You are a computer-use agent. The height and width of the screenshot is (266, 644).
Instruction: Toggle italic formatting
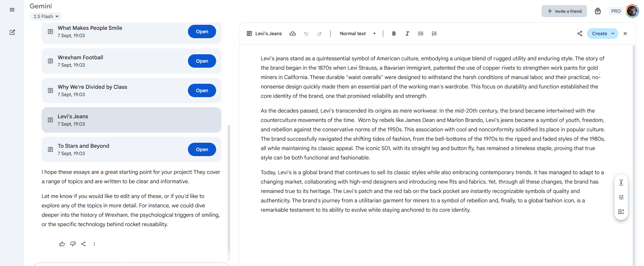407,34
